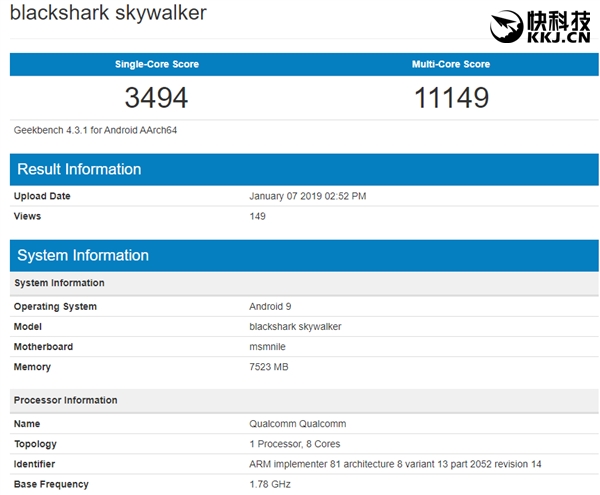The width and height of the screenshot is (600, 495).
Task: Click the Result Information section header
Action: (x=304, y=169)
